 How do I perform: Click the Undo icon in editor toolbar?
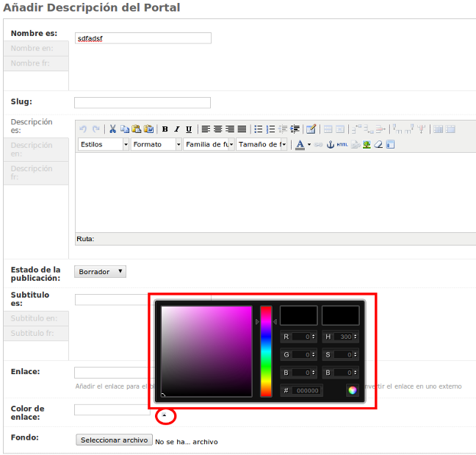pyautogui.click(x=83, y=129)
